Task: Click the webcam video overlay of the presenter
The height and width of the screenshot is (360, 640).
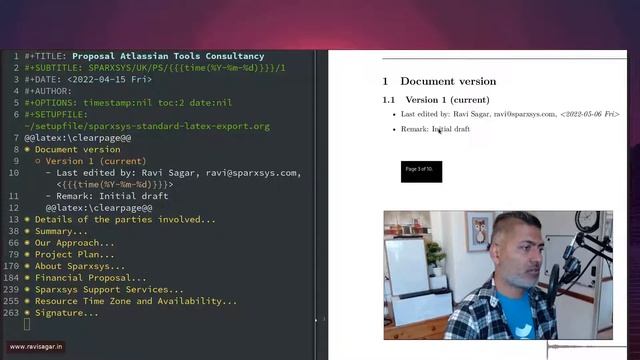Action: (498, 275)
